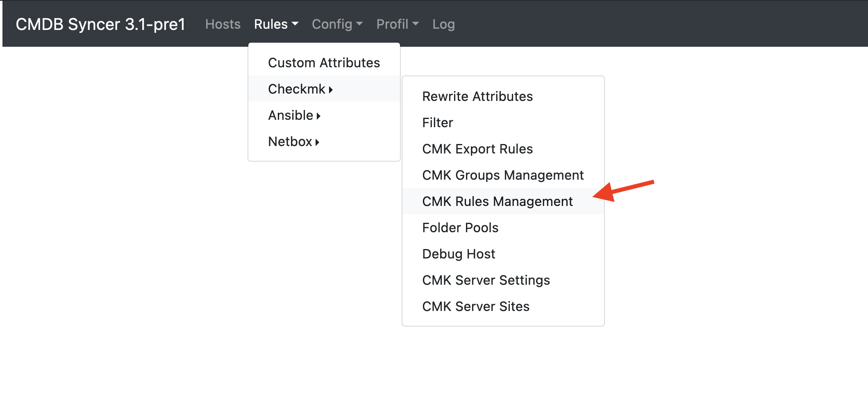The height and width of the screenshot is (416, 868).
Task: Open Folder Pools entry
Action: 460,228
